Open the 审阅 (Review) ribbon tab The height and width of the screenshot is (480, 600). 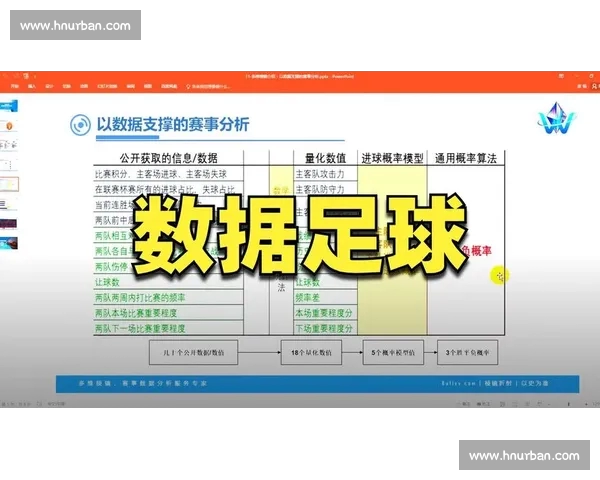[x=130, y=86]
